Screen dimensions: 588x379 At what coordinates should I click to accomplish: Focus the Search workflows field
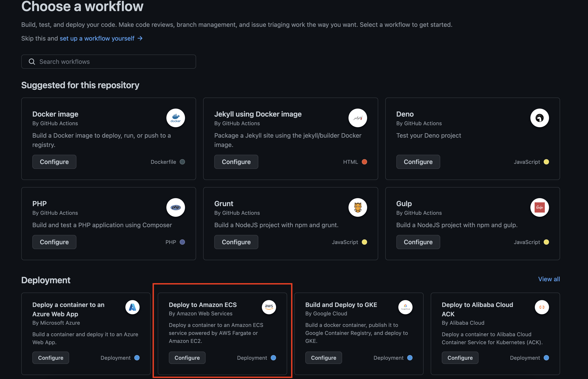tap(116, 62)
